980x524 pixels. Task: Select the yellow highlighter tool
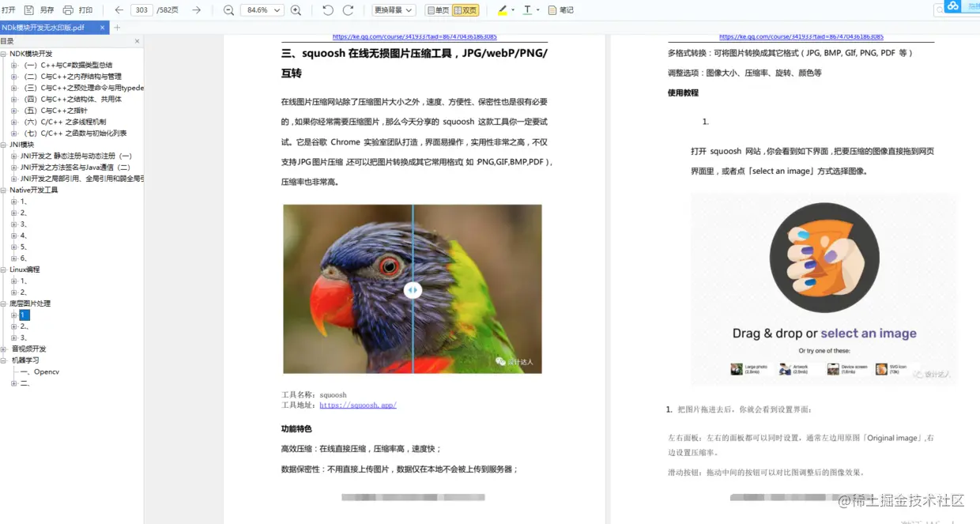tap(503, 10)
